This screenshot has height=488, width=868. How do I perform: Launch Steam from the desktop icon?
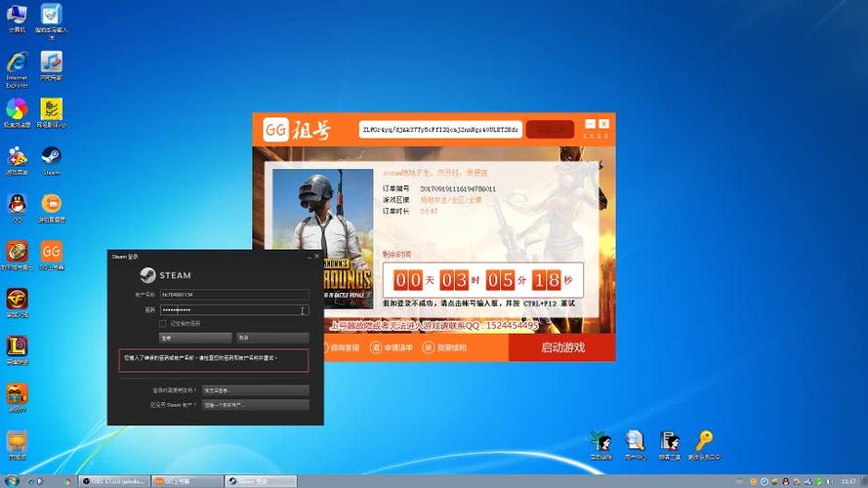pos(51,160)
